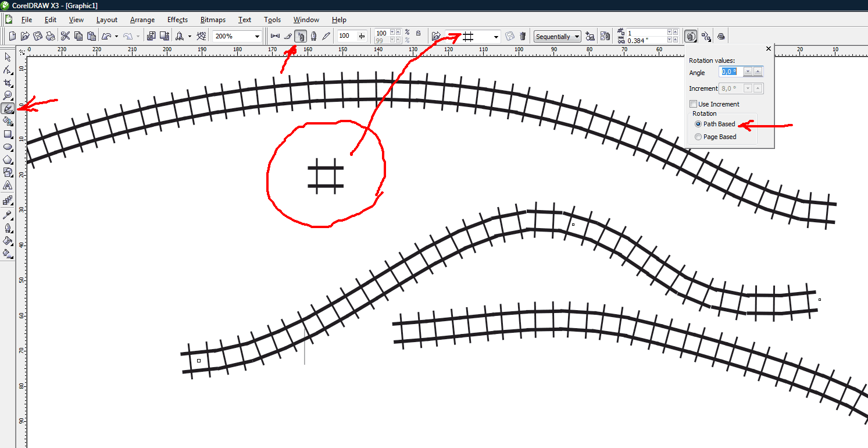Open the spraylist file list dropdown
This screenshot has width=868, height=448.
tap(496, 36)
